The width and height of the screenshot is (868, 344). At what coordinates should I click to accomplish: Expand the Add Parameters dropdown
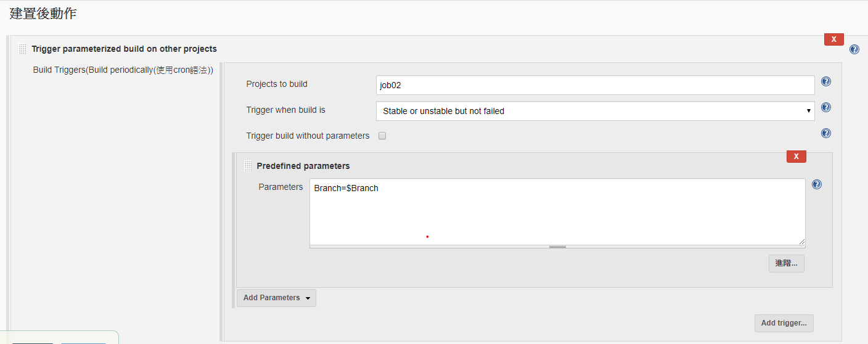coord(276,298)
